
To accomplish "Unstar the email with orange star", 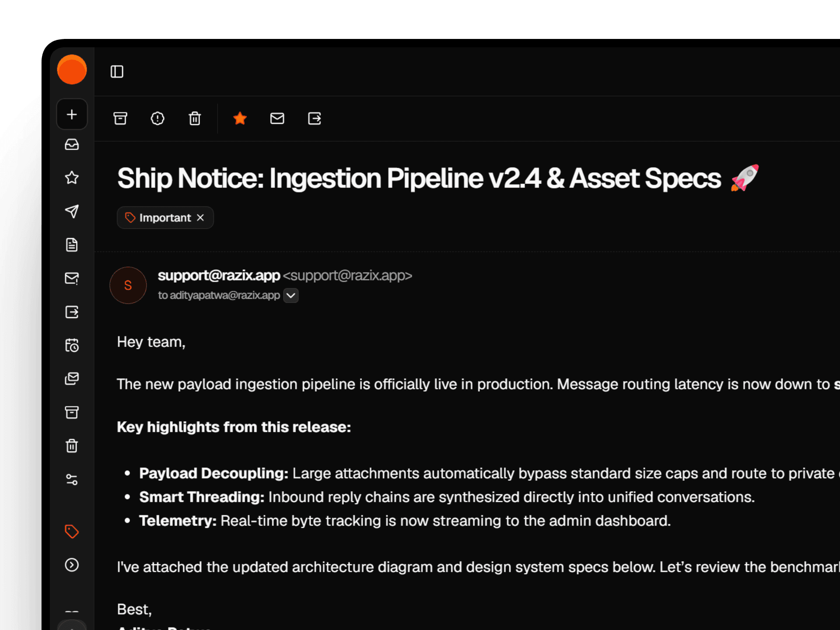I will [x=240, y=118].
